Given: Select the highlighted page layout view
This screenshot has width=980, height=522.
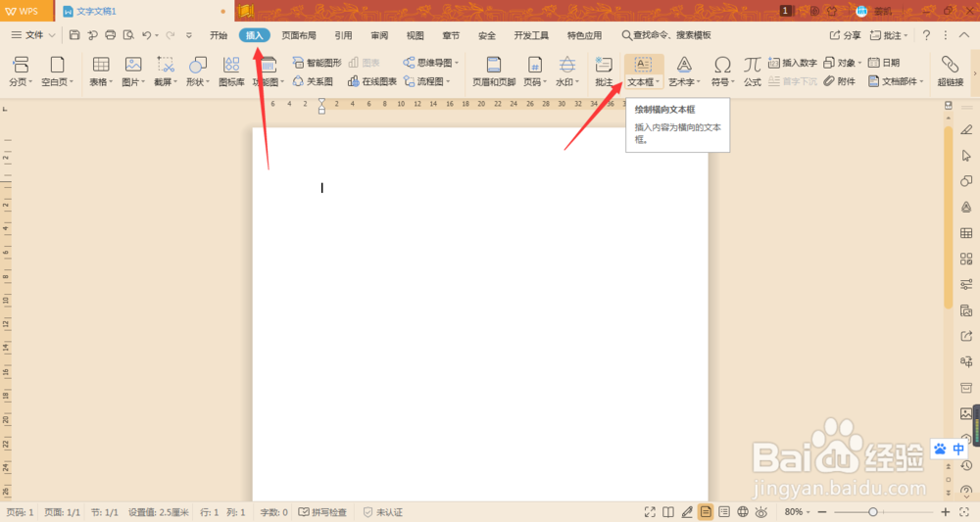Looking at the screenshot, I should [x=706, y=512].
